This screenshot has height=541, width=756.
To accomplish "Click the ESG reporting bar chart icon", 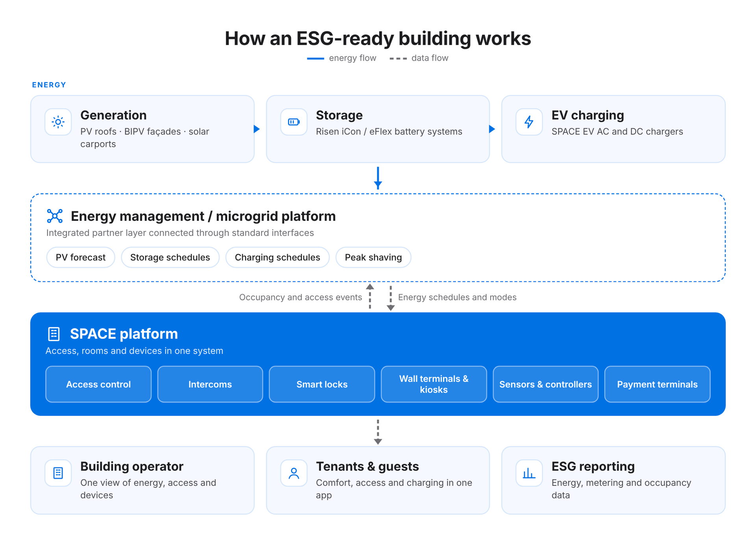I will click(x=529, y=473).
